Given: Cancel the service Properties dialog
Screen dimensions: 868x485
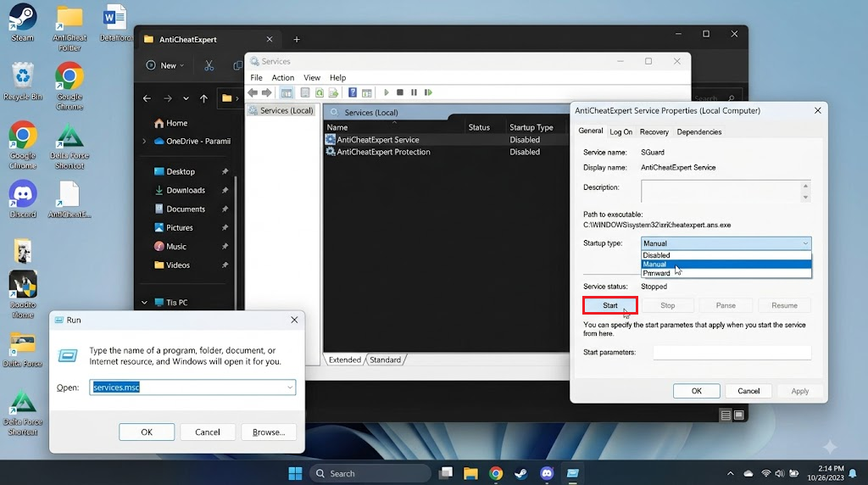Looking at the screenshot, I should tap(748, 391).
